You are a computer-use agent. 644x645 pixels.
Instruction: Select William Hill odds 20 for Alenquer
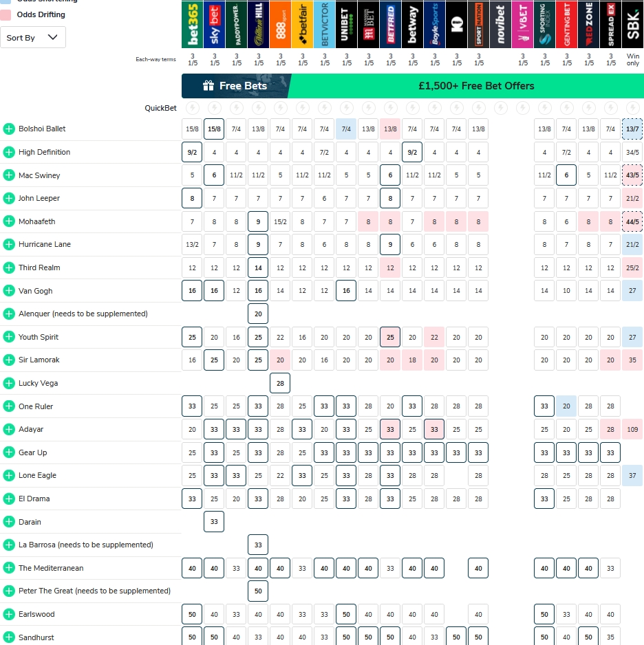point(258,314)
